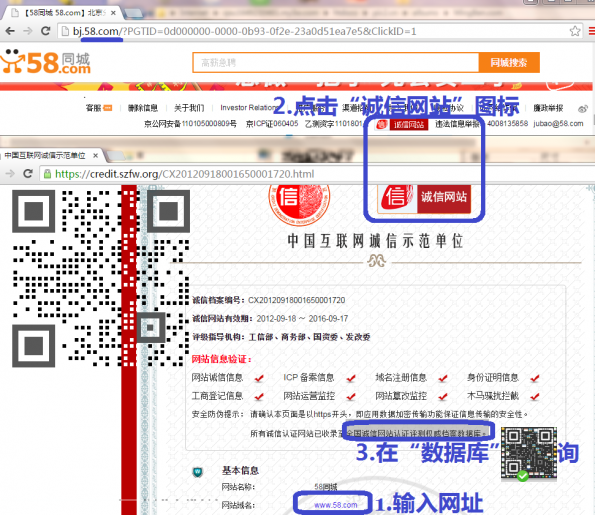The width and height of the screenshot is (595, 515).
Task: Reload the bj.58.com page
Action: click(x=46, y=31)
